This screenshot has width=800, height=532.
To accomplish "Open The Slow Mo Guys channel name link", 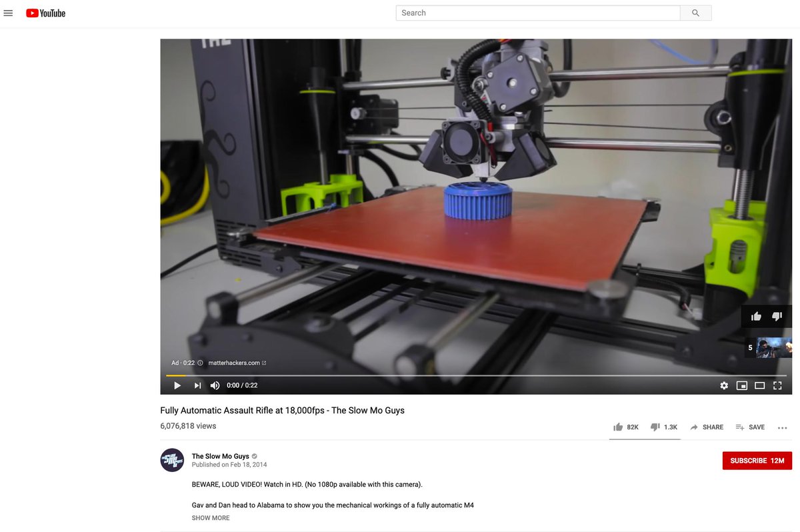I will pos(221,457).
